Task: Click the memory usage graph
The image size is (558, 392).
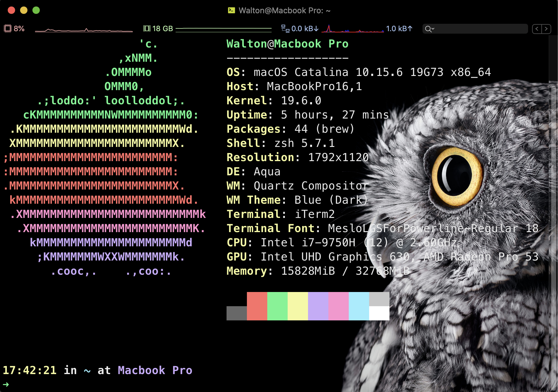Action: (224, 29)
